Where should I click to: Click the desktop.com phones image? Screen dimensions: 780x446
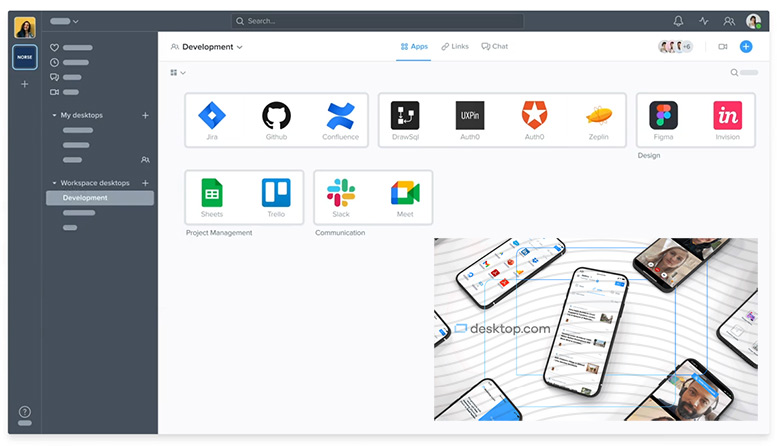tap(595, 329)
